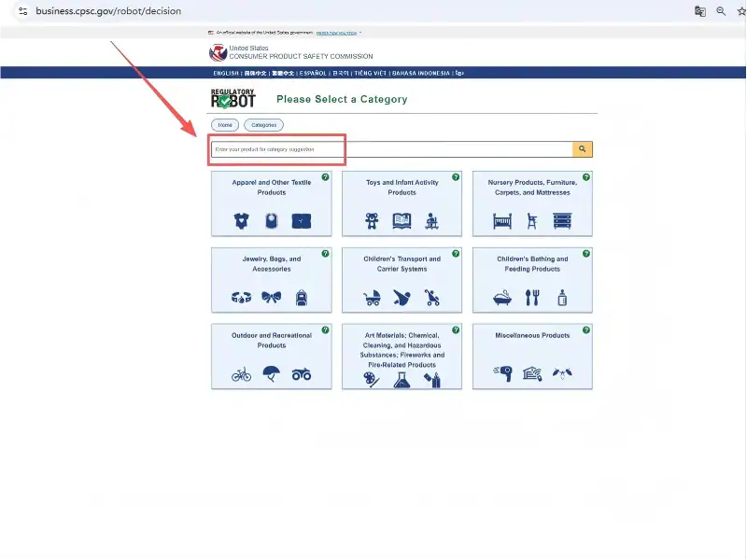Screen dimensions: 747x560
Task: Click the stroller icon in Children's Transport card
Action: click(x=431, y=298)
